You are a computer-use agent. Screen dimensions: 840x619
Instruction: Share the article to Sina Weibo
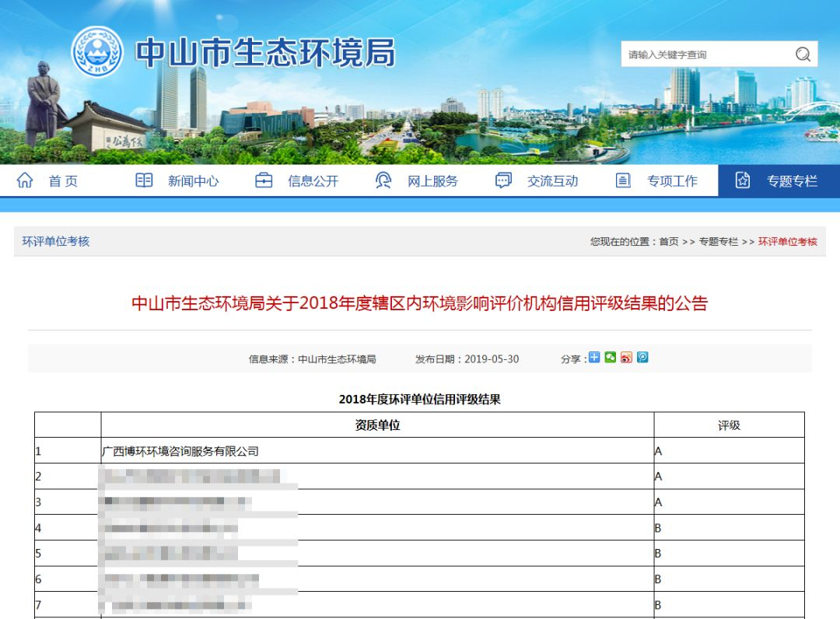coord(626,358)
